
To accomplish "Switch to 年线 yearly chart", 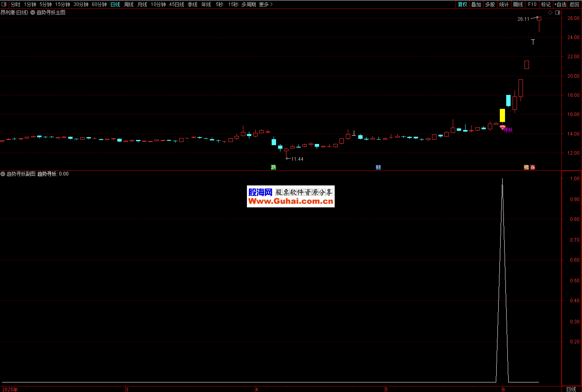I will coord(206,4).
